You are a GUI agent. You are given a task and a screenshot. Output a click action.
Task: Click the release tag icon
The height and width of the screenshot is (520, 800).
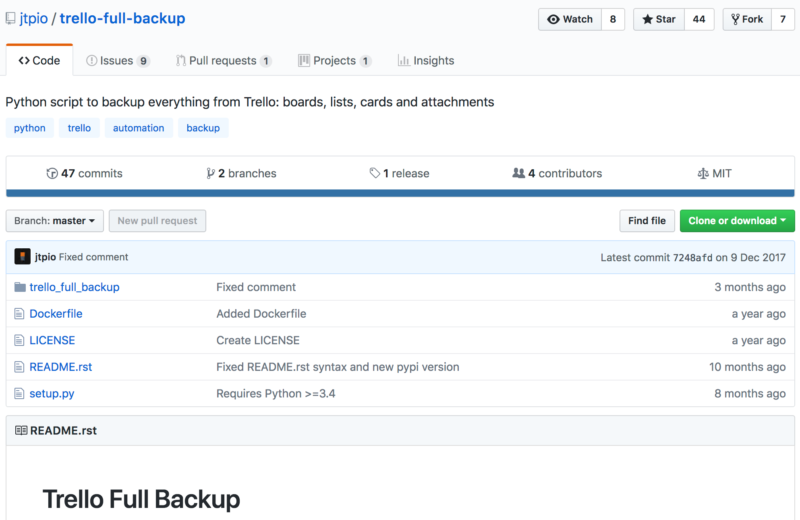pyautogui.click(x=374, y=173)
